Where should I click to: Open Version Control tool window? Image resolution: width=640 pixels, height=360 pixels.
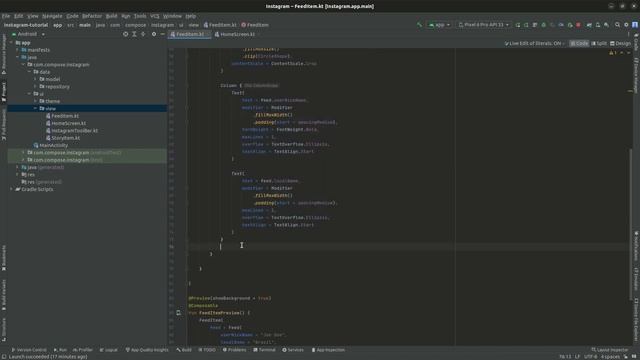29,350
